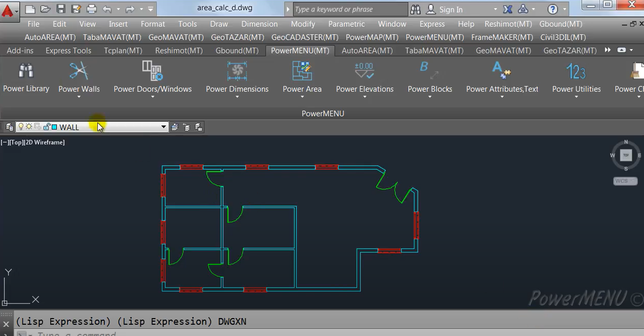Image resolution: width=644 pixels, height=336 pixels.
Task: Expand the Power Walls dropdown arrow
Action: [x=79, y=96]
